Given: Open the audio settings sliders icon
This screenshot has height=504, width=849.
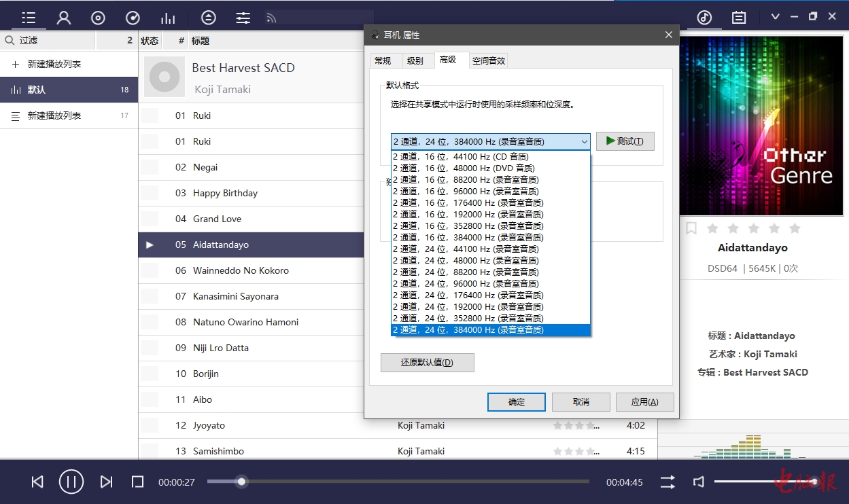Looking at the screenshot, I should [x=243, y=18].
